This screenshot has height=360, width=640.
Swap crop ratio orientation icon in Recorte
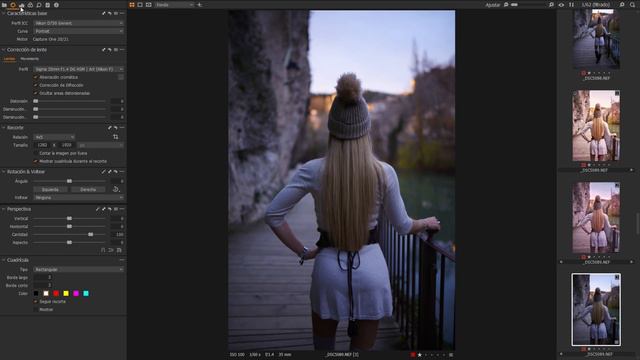pos(116,137)
